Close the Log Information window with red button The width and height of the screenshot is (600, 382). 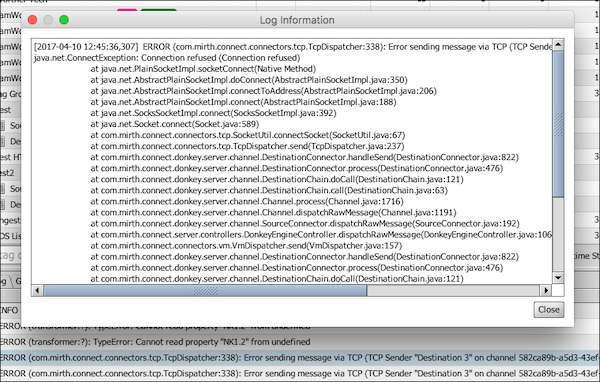[x=33, y=20]
